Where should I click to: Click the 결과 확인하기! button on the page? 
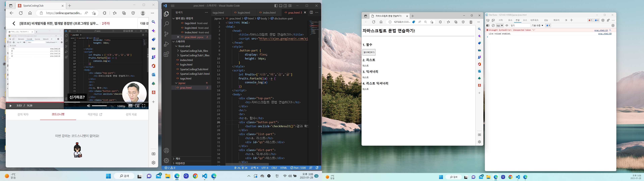(369, 52)
